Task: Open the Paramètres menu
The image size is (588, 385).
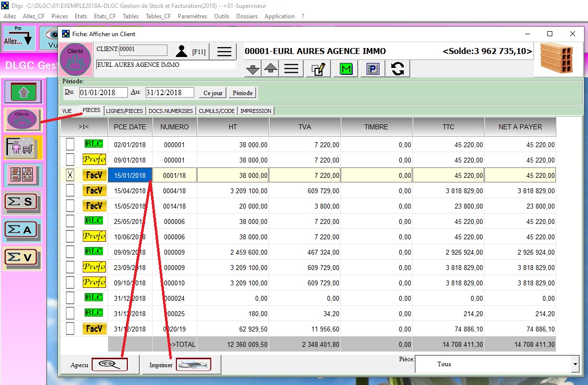Action: coord(192,16)
